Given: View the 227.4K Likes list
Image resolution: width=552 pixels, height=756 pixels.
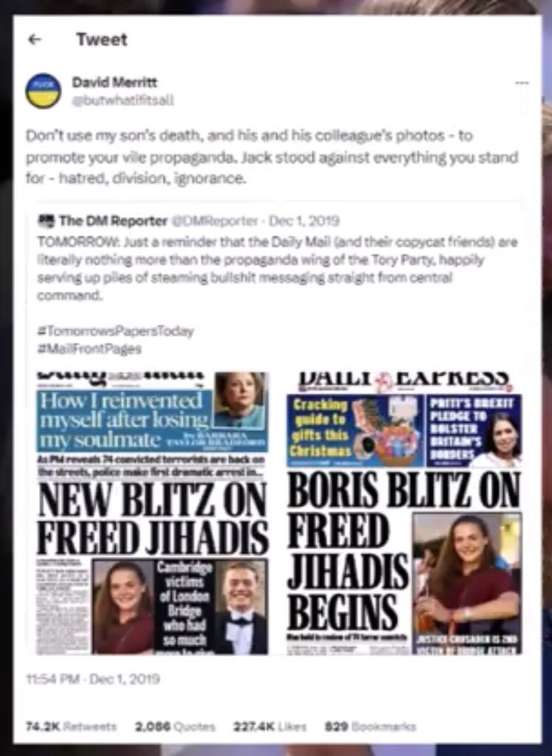Looking at the screenshot, I should tap(270, 726).
